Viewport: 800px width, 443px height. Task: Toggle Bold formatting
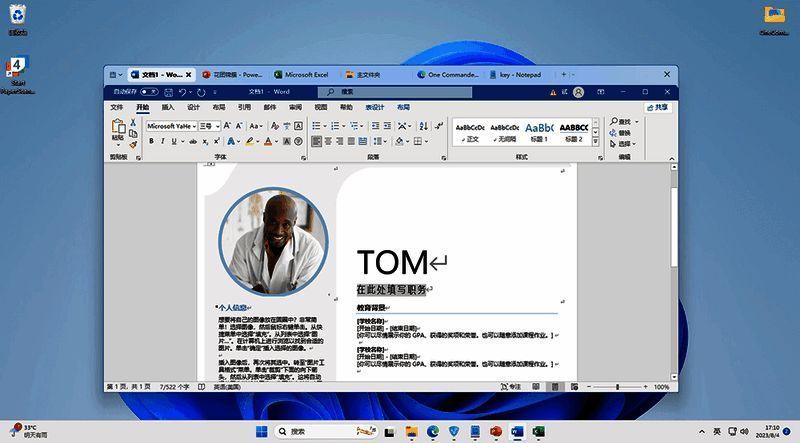point(151,141)
